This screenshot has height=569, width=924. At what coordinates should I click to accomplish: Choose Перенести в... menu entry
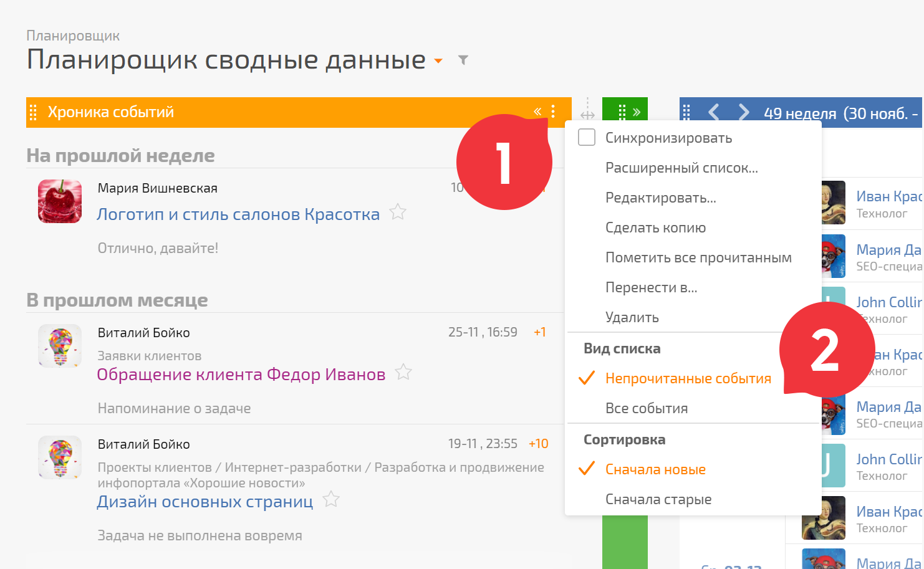pyautogui.click(x=651, y=287)
